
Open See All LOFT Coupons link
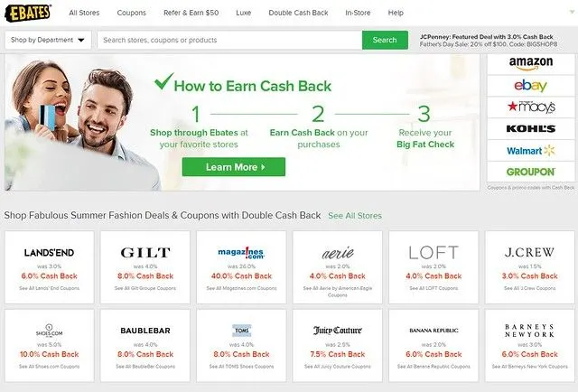[x=433, y=288]
